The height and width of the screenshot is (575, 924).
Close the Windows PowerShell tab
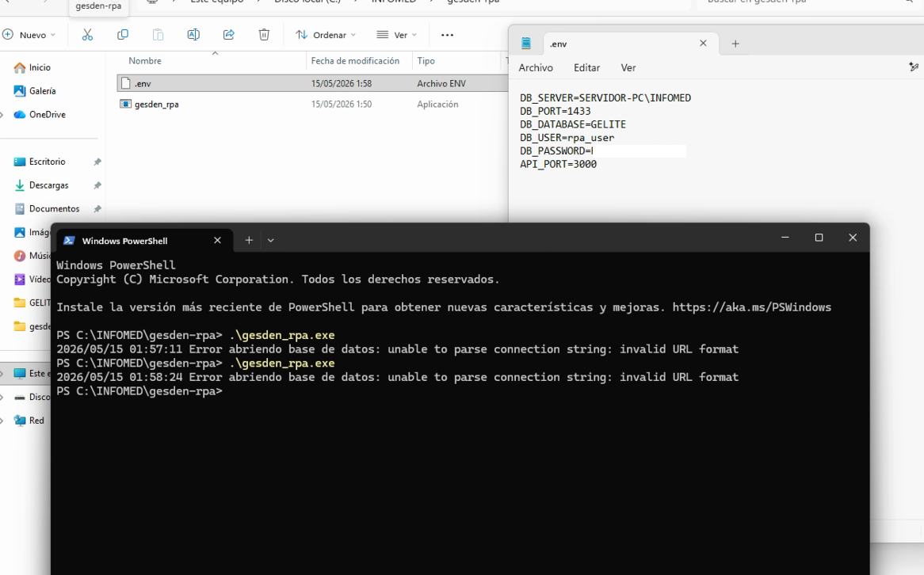coord(217,240)
